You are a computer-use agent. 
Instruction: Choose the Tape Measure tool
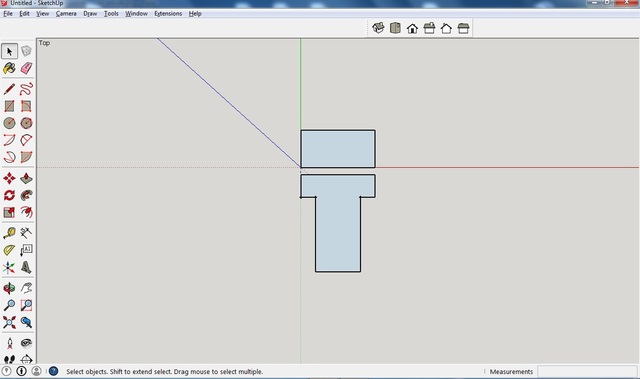click(9, 233)
